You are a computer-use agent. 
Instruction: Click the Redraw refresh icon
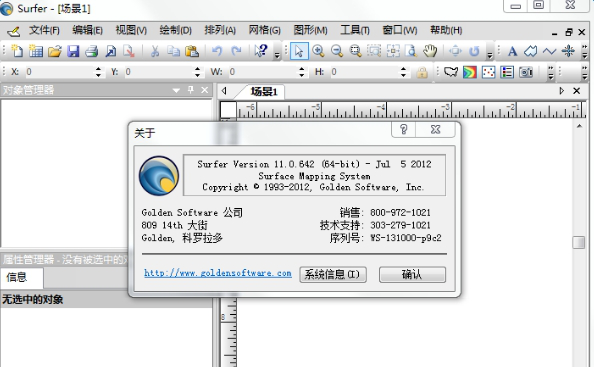click(x=474, y=51)
